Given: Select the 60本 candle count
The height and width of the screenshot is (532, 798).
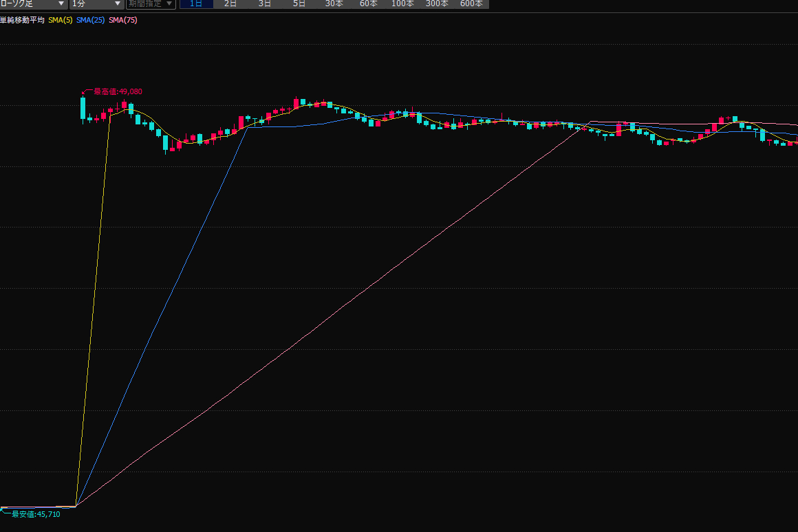Looking at the screenshot, I should coord(368,3).
